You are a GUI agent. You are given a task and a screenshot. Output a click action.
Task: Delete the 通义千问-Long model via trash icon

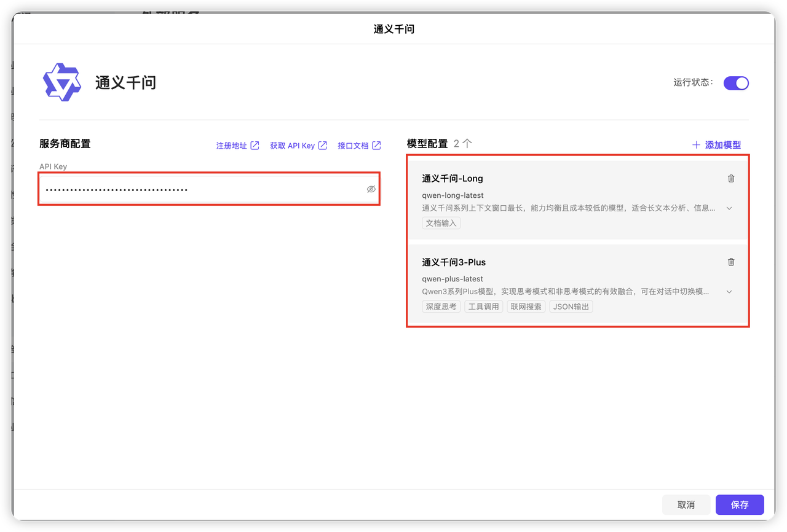(731, 178)
